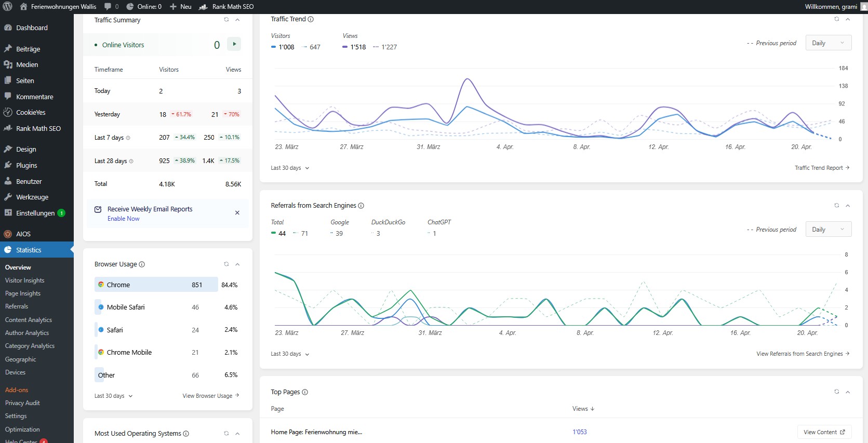Open Last 28 days info icon

pos(131,161)
